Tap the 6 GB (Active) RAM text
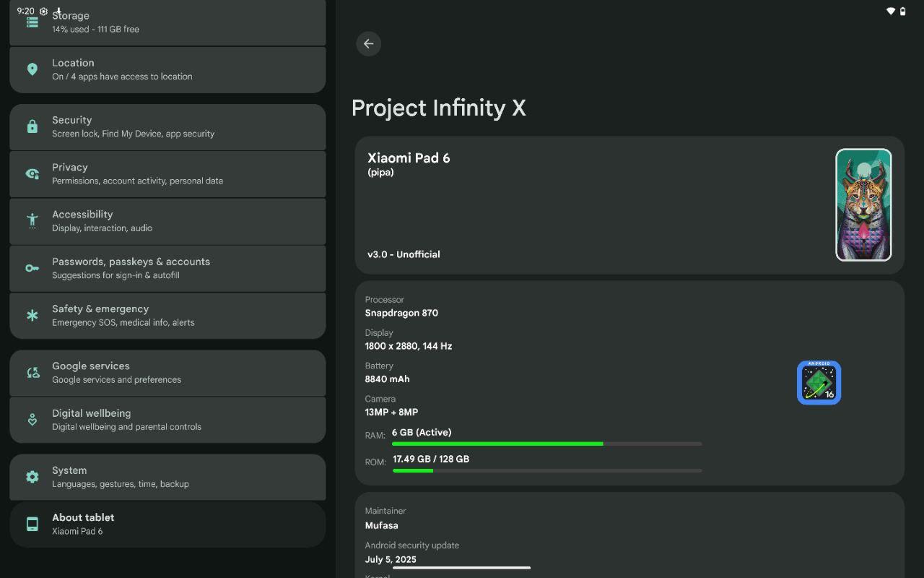The image size is (924, 578). tap(422, 432)
